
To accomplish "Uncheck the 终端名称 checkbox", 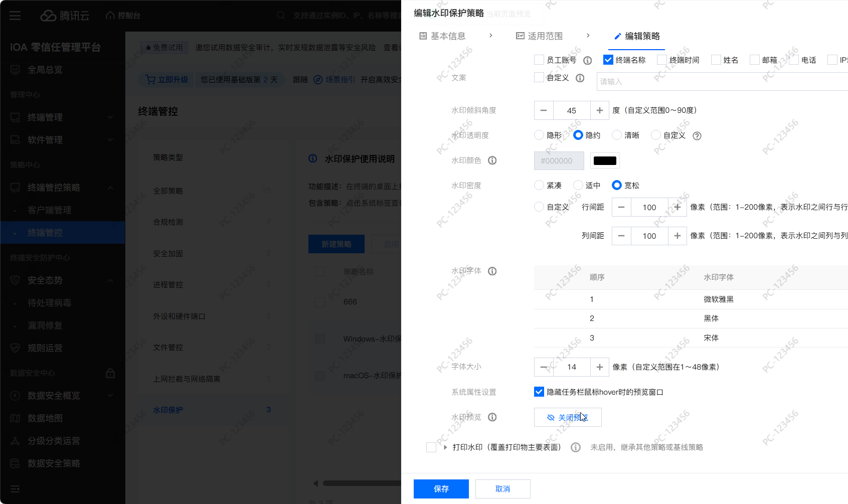I will tap(608, 60).
